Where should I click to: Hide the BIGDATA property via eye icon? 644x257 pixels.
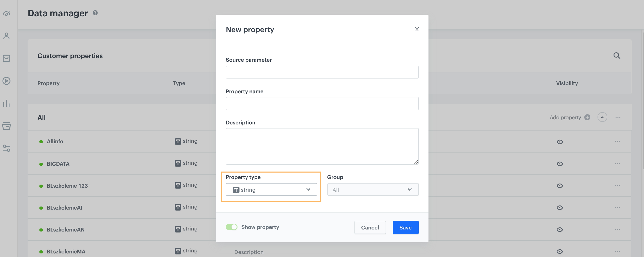(559, 164)
